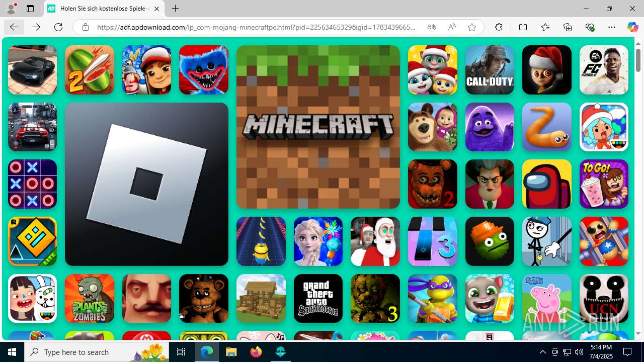Open the stickman prison escape icon
The width and height of the screenshot is (644, 362).
[x=547, y=241]
